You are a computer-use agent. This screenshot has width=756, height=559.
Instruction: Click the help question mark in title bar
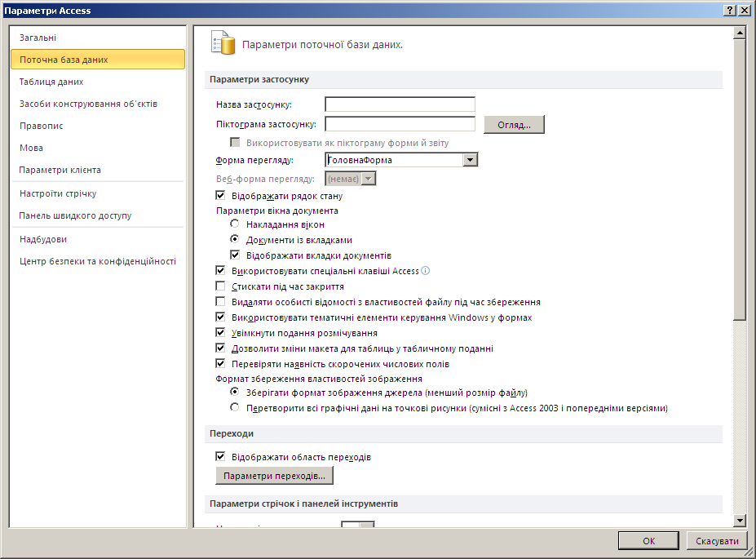728,11
